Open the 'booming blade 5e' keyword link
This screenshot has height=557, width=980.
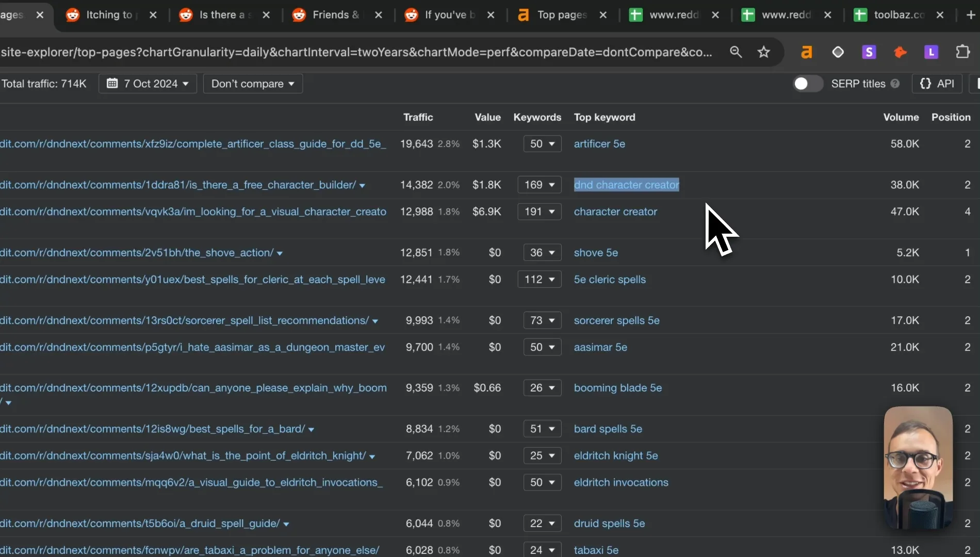[618, 388]
